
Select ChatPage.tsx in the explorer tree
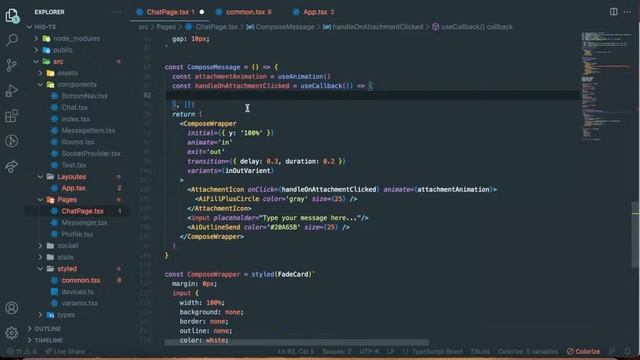point(82,211)
